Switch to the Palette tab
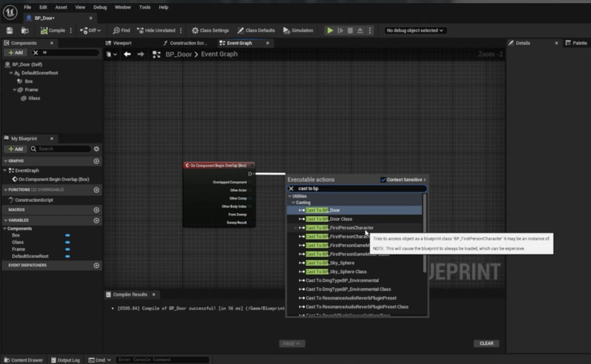 pyautogui.click(x=576, y=43)
